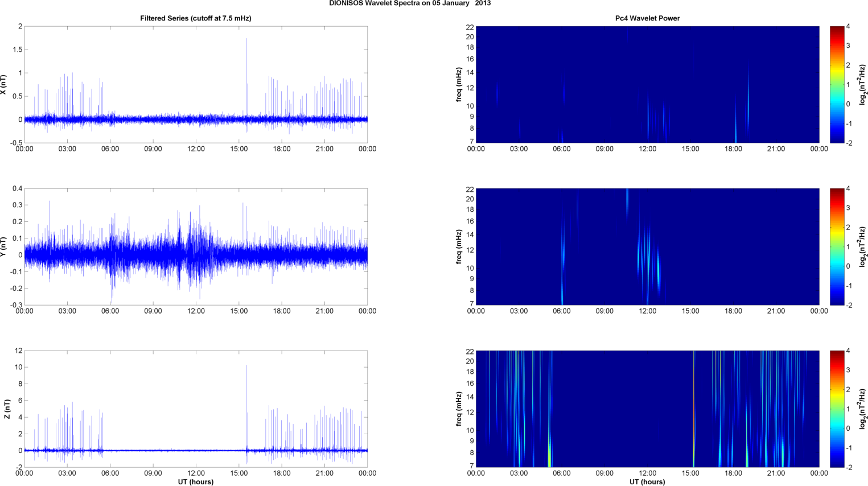Screen dimensions: 868x486
Task: Click 'freq (mHz)' label of the X-component spectrogram
Action: click(x=459, y=85)
